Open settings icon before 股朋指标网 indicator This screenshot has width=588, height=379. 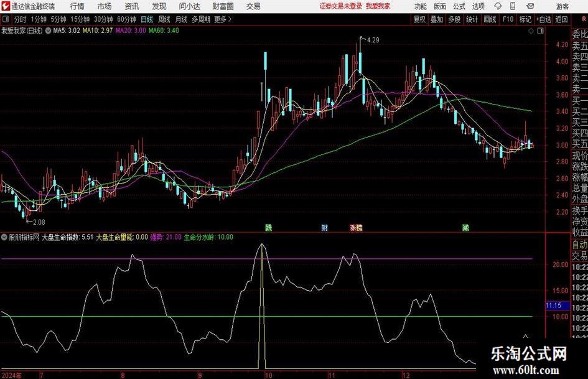pos(4,237)
